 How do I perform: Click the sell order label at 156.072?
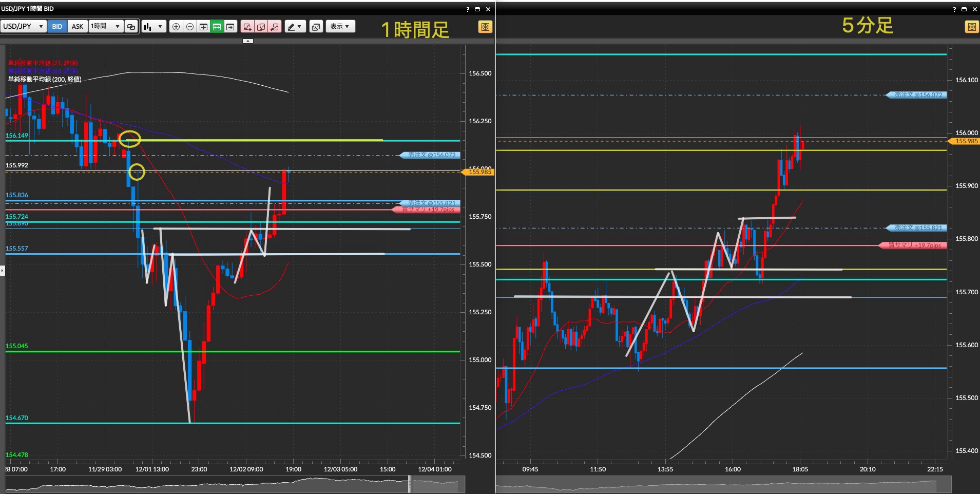tap(431, 155)
